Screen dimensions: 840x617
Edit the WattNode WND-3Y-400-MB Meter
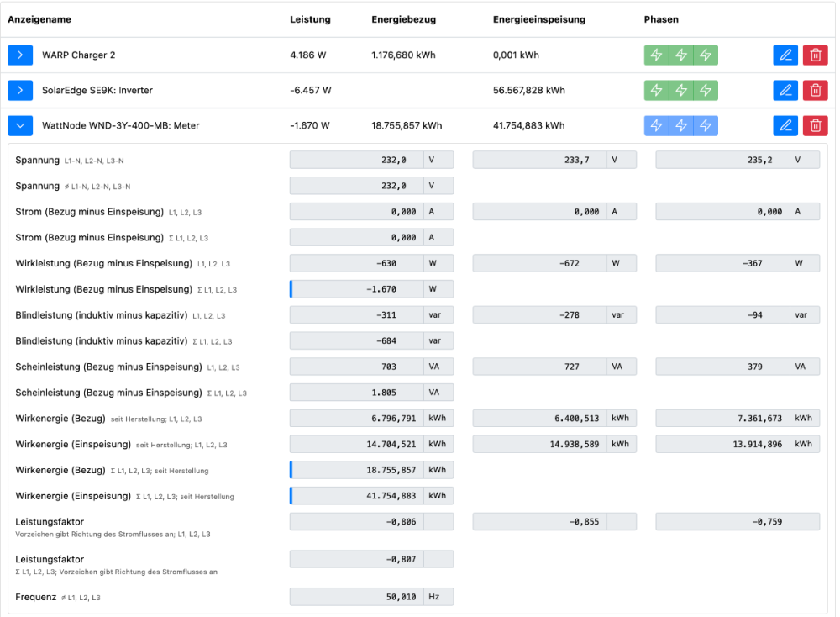pyautogui.click(x=785, y=125)
